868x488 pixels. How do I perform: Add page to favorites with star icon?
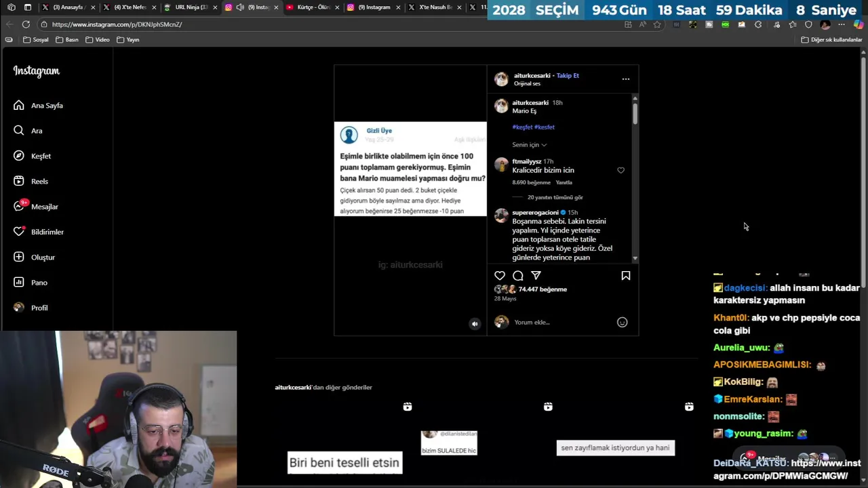(657, 24)
